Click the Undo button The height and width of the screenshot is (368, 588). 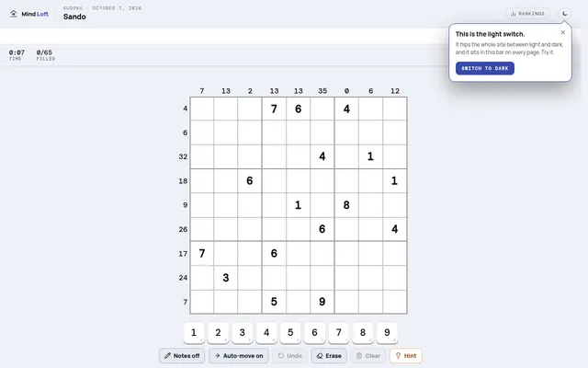pyautogui.click(x=290, y=356)
